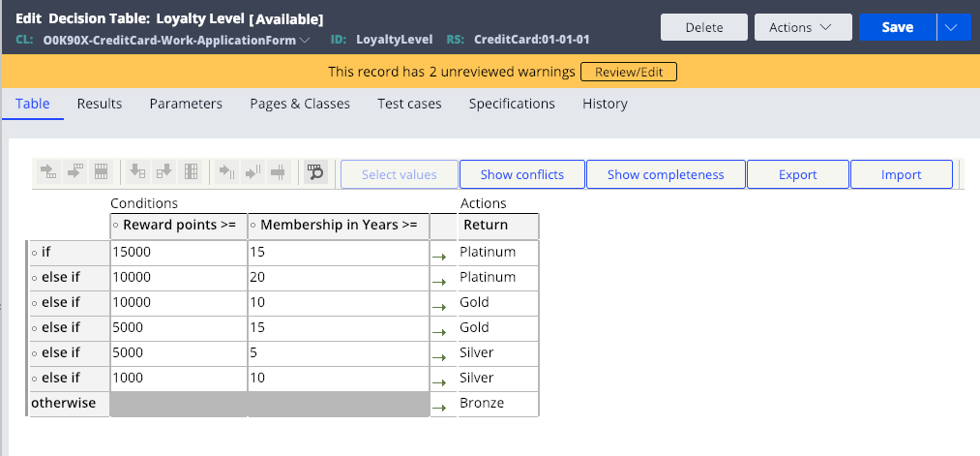Screen dimensions: 980x456
Task: Click the insert column before icon
Action: click(136, 171)
